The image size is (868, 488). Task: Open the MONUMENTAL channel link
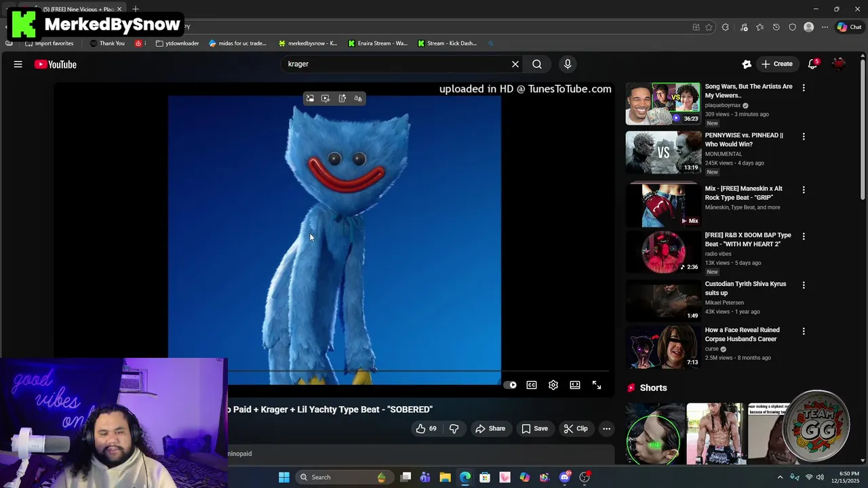coord(724,154)
